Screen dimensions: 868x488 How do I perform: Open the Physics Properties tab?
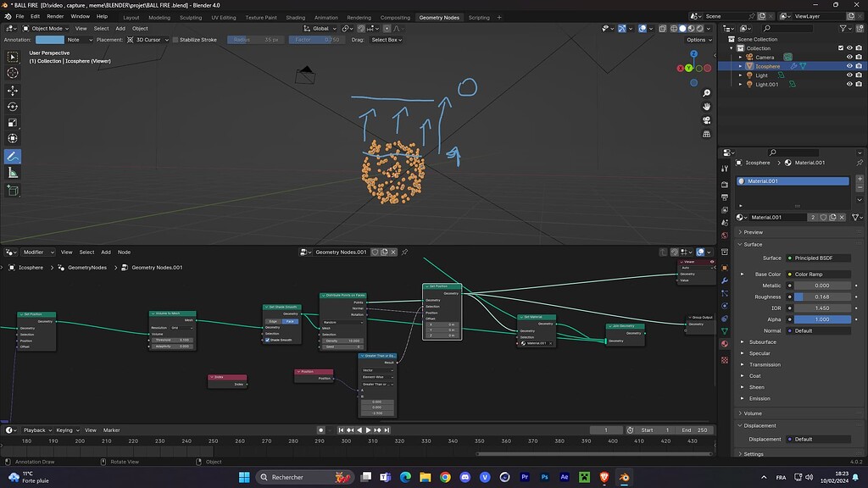click(726, 304)
